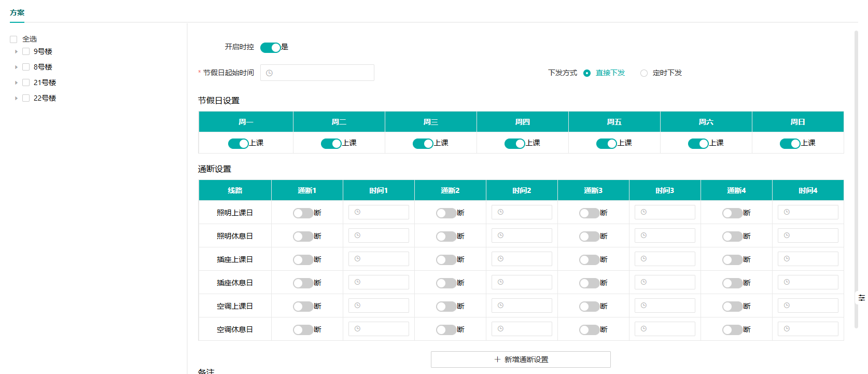Screen dimensions: 868x374
Task: Click the 周五 column header
Action: (614, 122)
